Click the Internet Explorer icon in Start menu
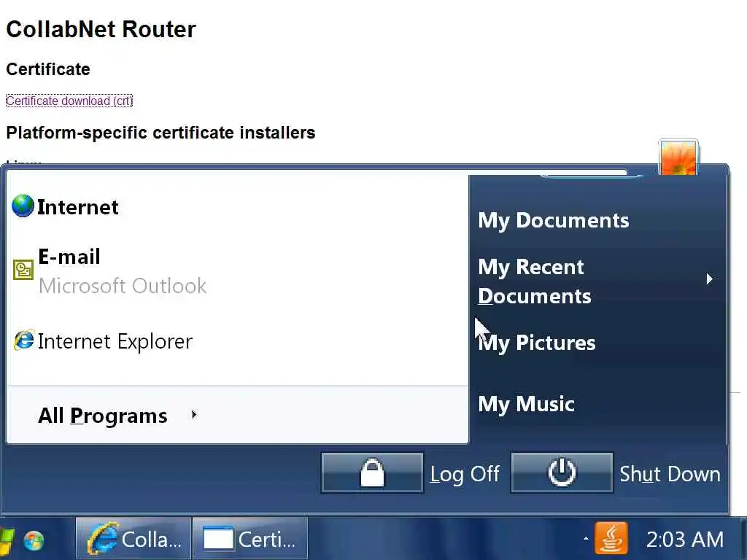Image resolution: width=747 pixels, height=560 pixels. [x=24, y=341]
